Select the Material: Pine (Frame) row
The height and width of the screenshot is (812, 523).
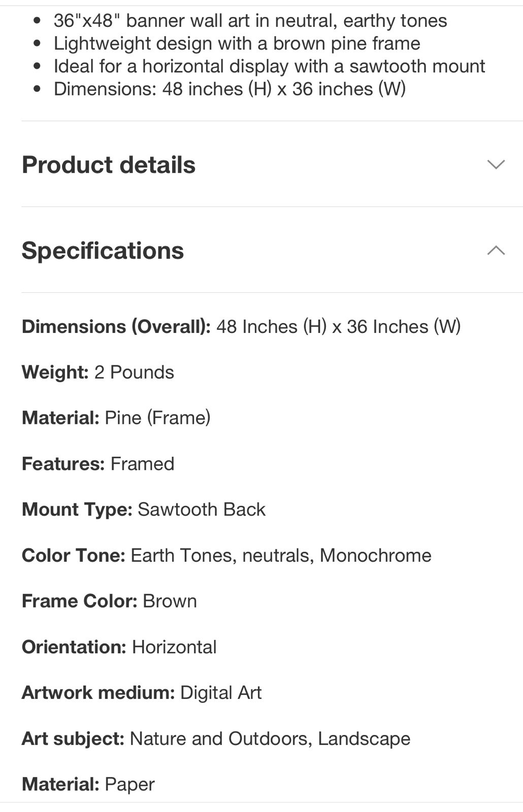point(116,418)
